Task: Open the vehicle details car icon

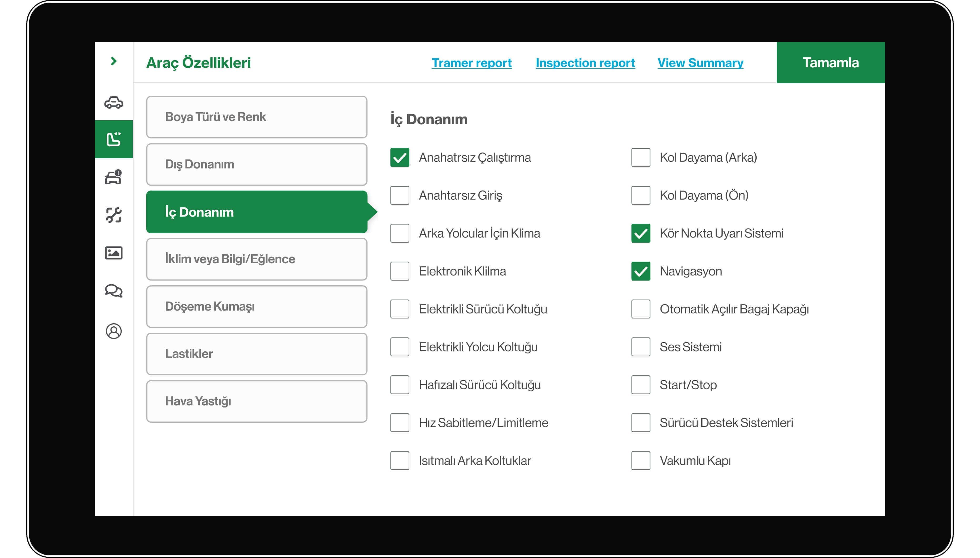Action: click(x=113, y=103)
